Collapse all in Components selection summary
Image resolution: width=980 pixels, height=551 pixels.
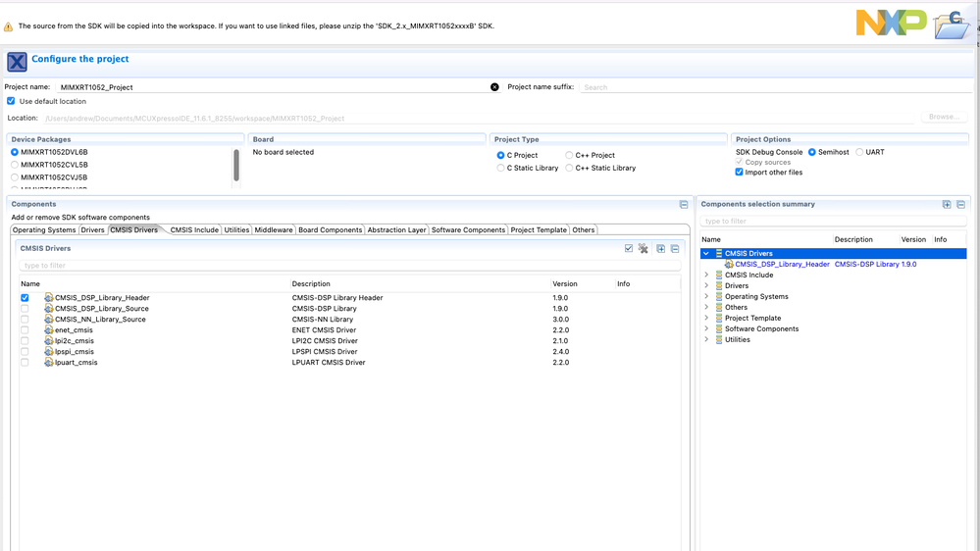pos(961,204)
